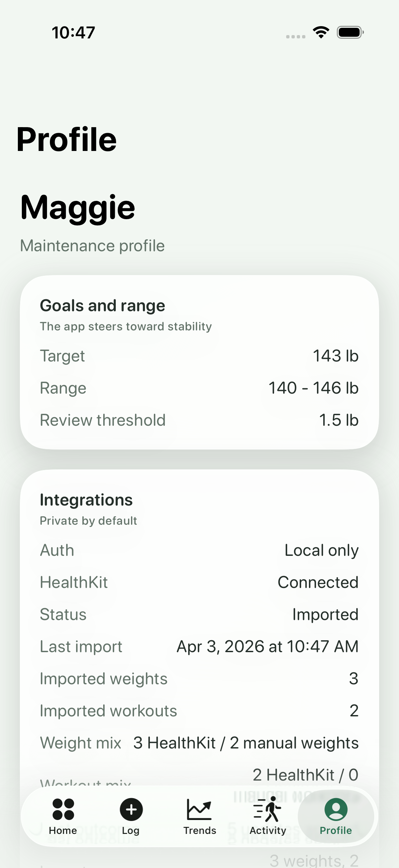
Task: Tap the Profile tab label
Action: 336,830
